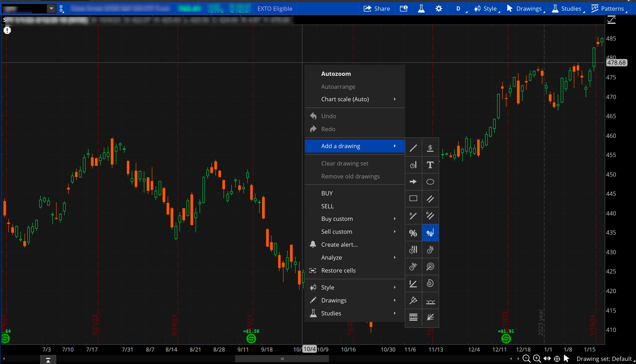Open the product info card icon

404,9
